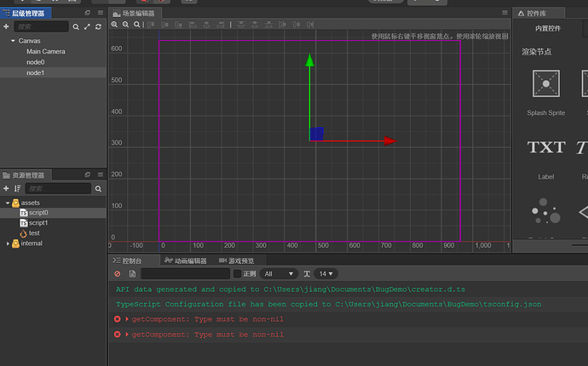
Task: Zoom in the scene editor view
Action: click(114, 25)
